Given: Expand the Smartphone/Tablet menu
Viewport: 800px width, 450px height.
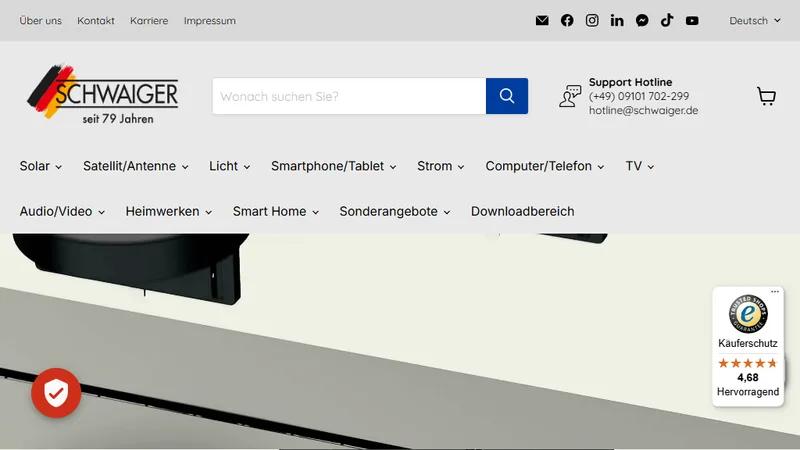Looking at the screenshot, I should click(x=334, y=166).
